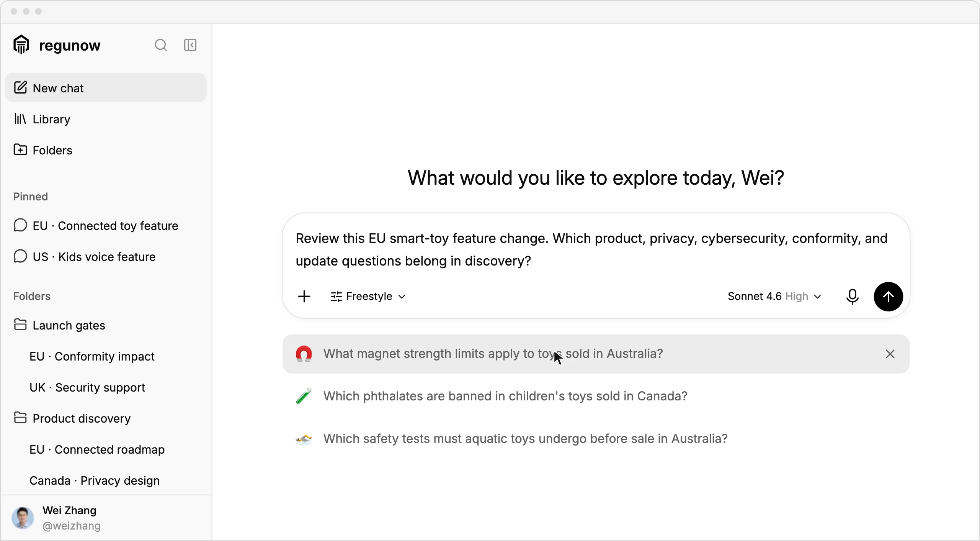Viewport: 980px width, 541px height.
Task: Click the test tube suggestion icon
Action: tap(304, 396)
